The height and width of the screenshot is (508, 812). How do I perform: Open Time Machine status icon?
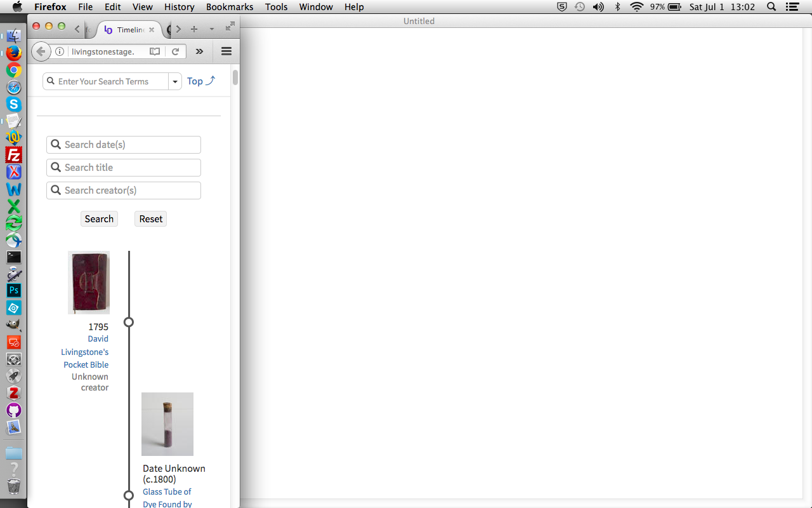[x=580, y=7]
